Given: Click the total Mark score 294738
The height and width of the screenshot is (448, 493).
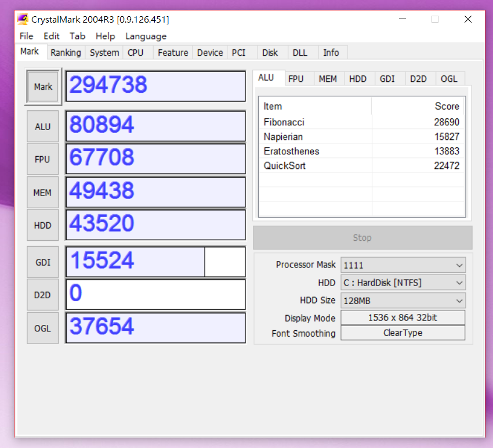Looking at the screenshot, I should point(155,86).
